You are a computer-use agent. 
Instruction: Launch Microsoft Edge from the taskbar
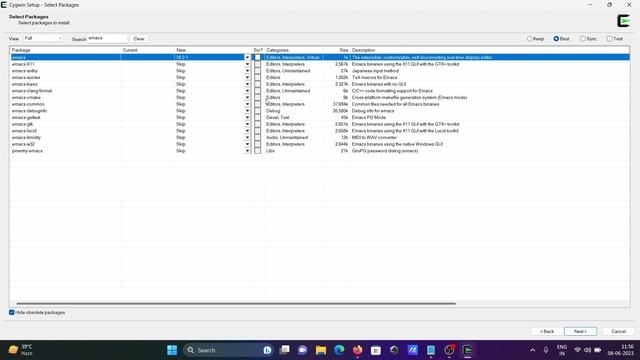click(339, 350)
